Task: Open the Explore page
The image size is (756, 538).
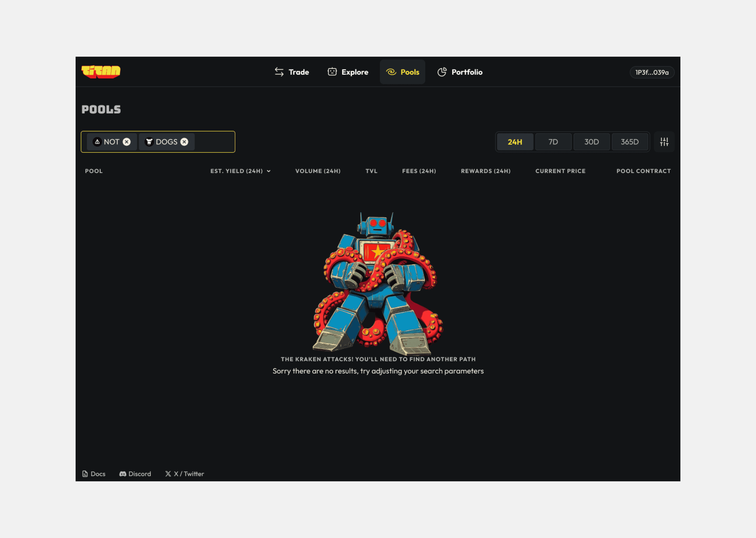Action: tap(348, 72)
